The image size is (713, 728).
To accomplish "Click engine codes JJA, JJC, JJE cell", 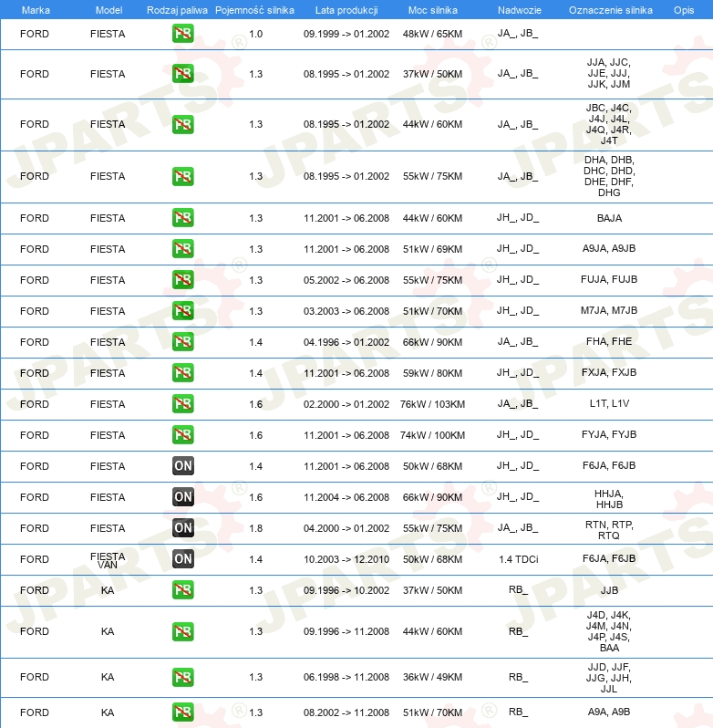I will tap(609, 73).
